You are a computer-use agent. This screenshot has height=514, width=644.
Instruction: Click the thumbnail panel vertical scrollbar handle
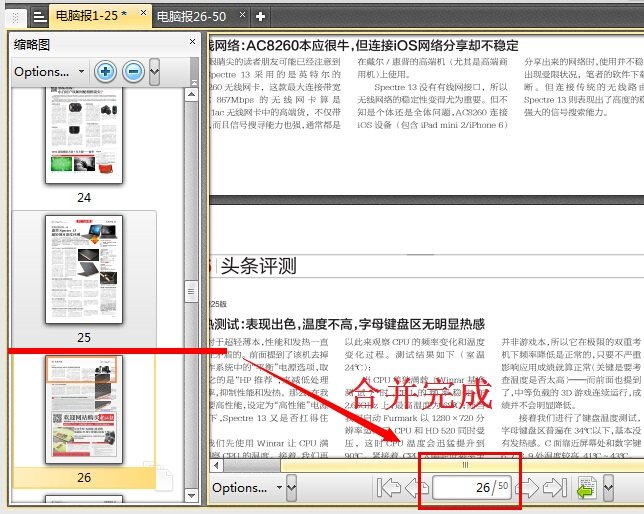click(190, 291)
